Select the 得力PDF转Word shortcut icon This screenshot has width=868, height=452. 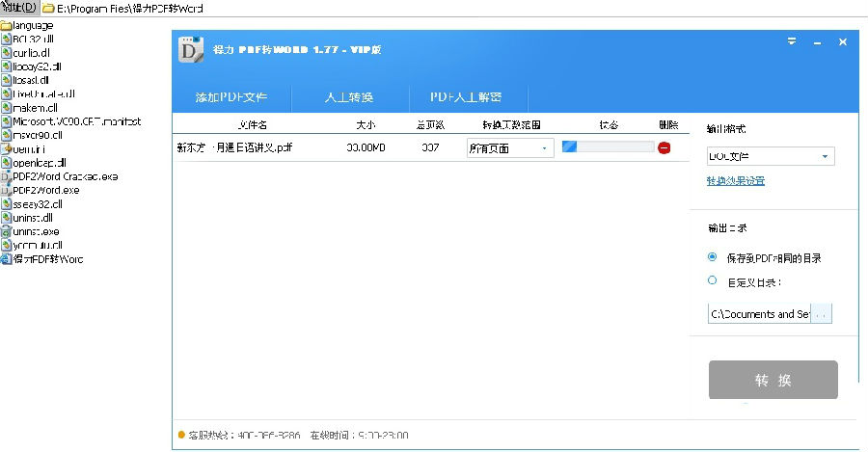point(6,259)
